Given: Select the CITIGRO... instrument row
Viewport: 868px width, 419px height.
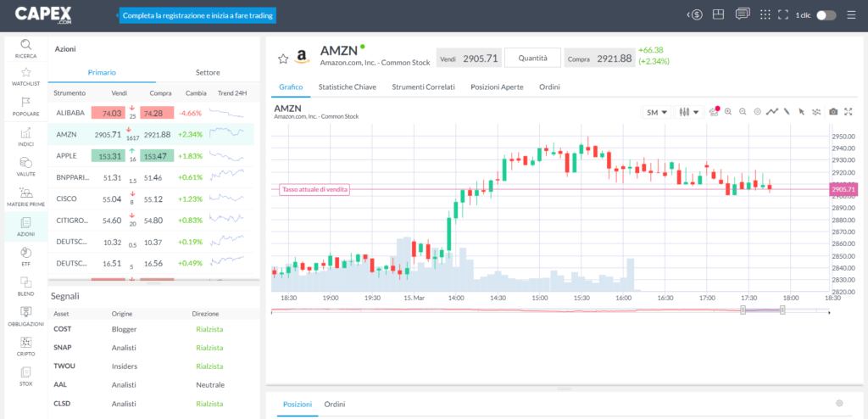Looking at the screenshot, I should tap(151, 220).
